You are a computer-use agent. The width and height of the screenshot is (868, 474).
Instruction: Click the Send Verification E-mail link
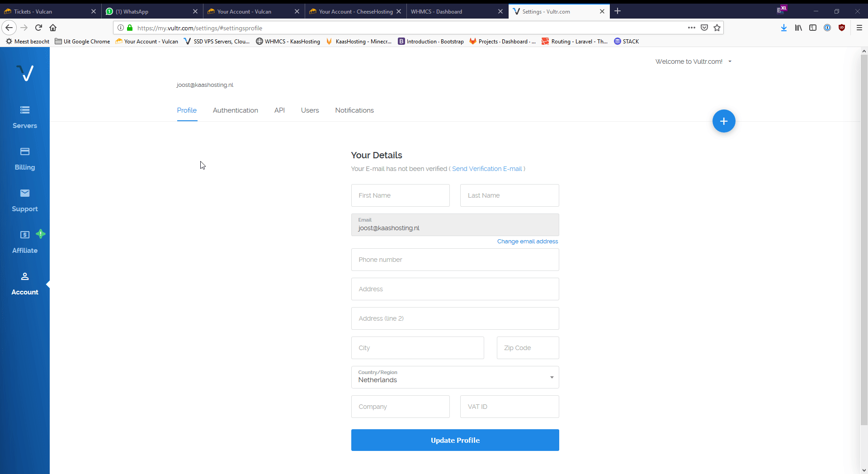[488, 169]
